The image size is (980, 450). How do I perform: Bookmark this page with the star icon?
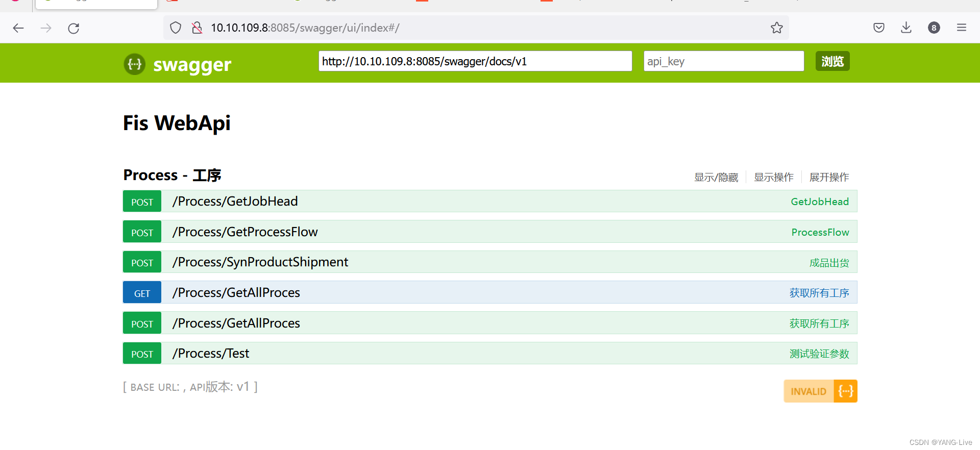(x=777, y=28)
